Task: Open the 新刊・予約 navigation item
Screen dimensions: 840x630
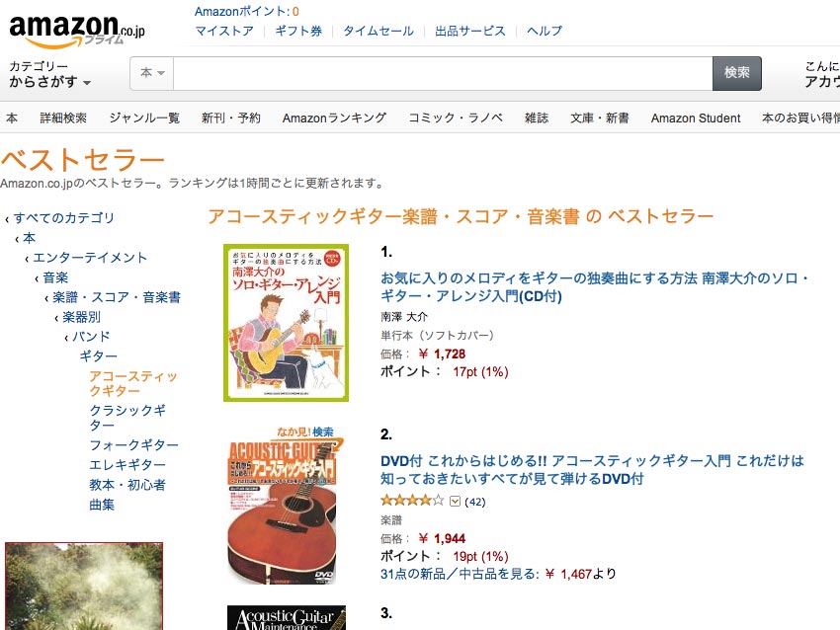Action: (x=231, y=118)
